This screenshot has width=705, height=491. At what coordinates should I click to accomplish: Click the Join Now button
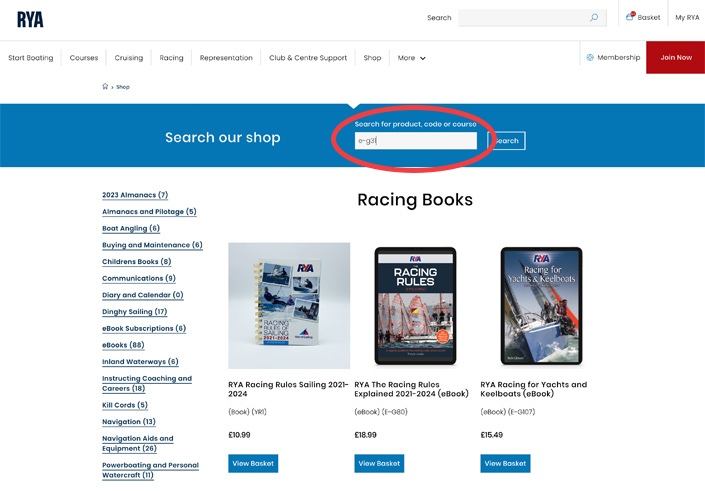(x=675, y=58)
